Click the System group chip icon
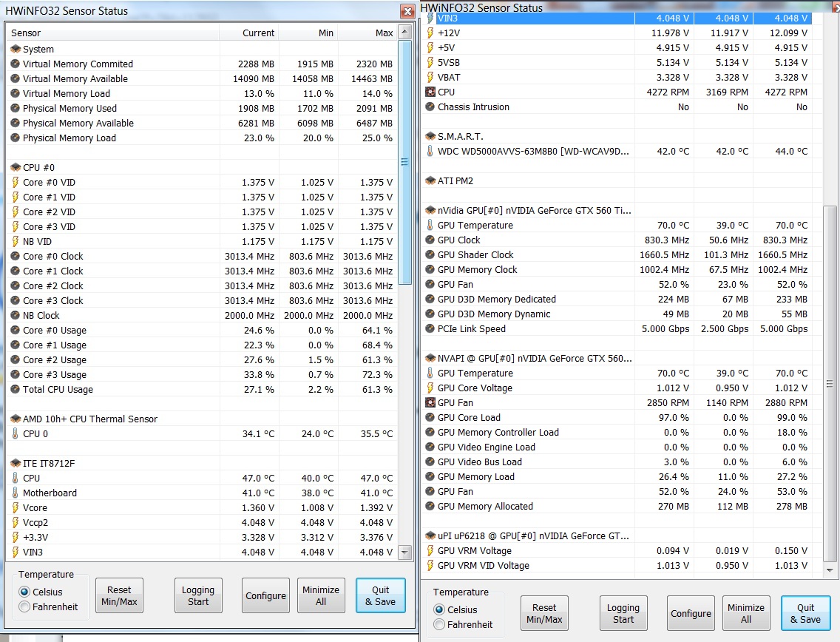This screenshot has width=840, height=642. click(x=15, y=50)
